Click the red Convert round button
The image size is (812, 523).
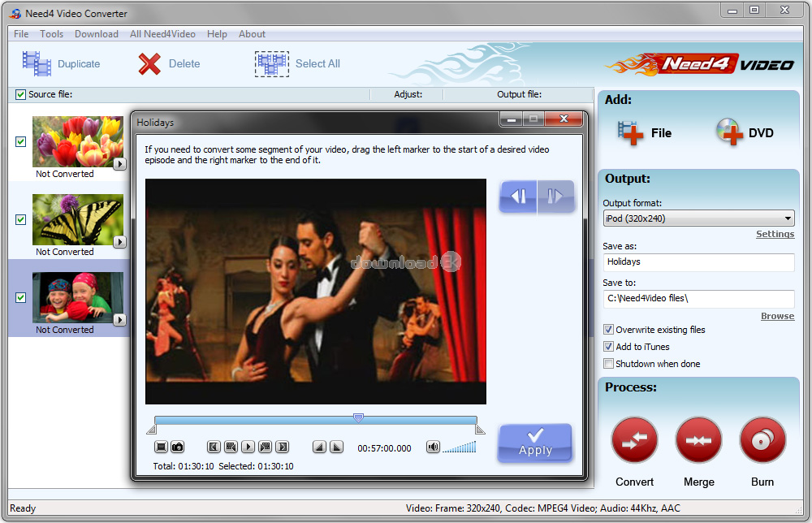(x=634, y=440)
